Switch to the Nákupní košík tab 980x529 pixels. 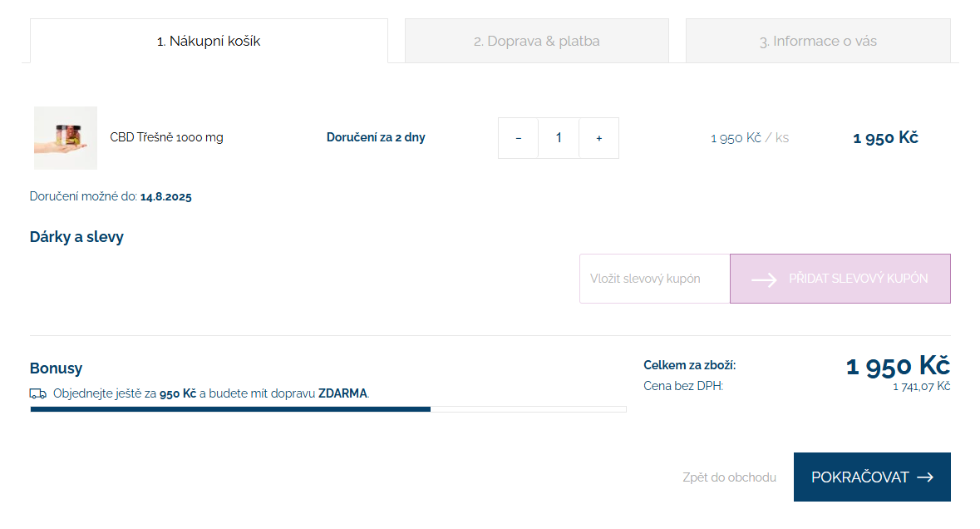(209, 41)
